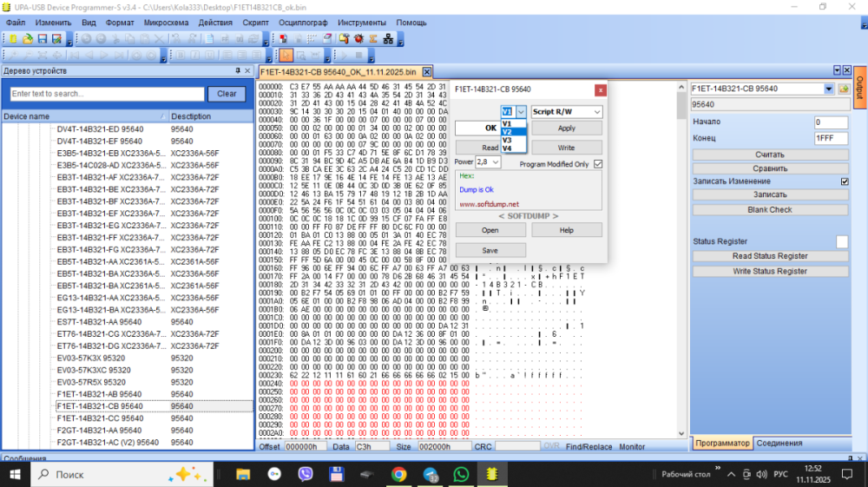868x487 pixels.
Task: Click the Сравнить button
Action: [x=769, y=168]
